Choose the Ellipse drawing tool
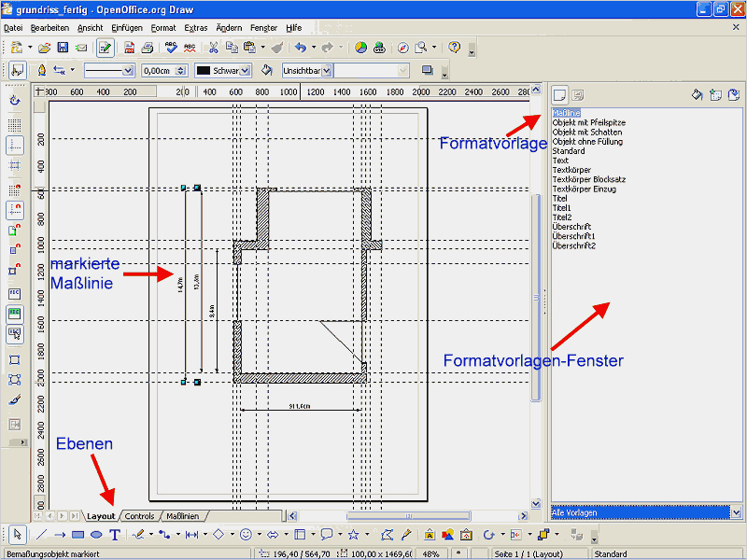The height and width of the screenshot is (560, 747). [x=96, y=535]
